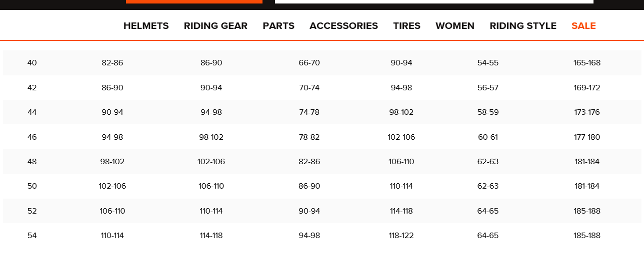Open the RIDING GEAR menu

coord(215,26)
